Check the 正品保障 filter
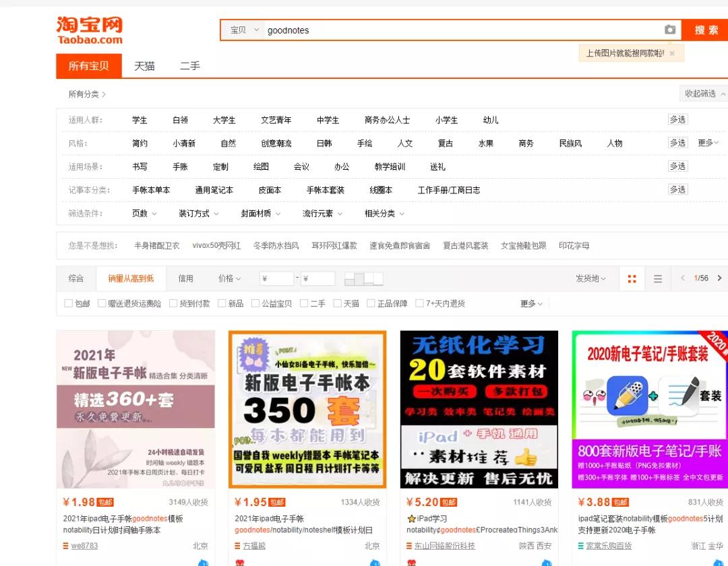Image resolution: width=728 pixels, height=566 pixels. 371,303
